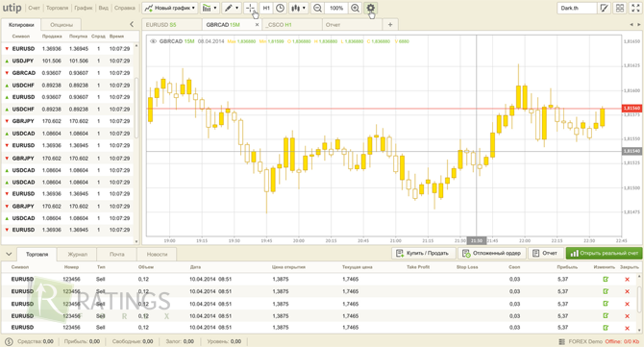The width and height of the screenshot is (644, 347).
Task: Switch to the EURUSD S5 chart tab
Action: tap(172, 25)
